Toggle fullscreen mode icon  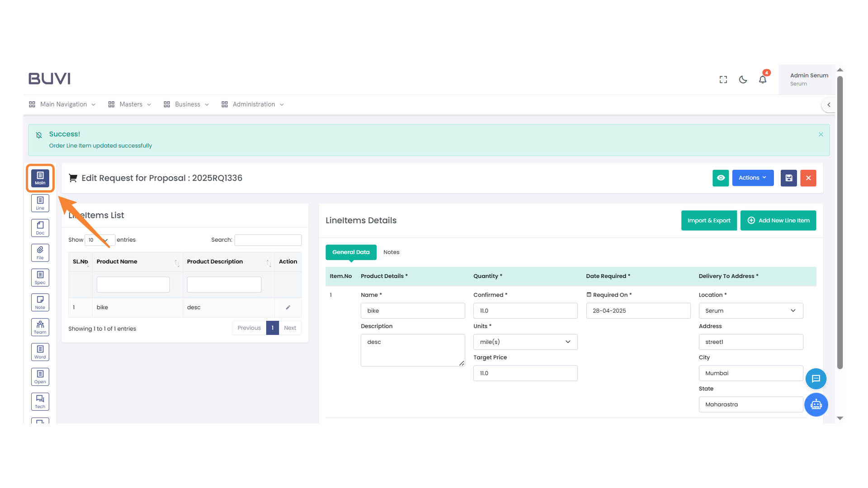click(723, 80)
